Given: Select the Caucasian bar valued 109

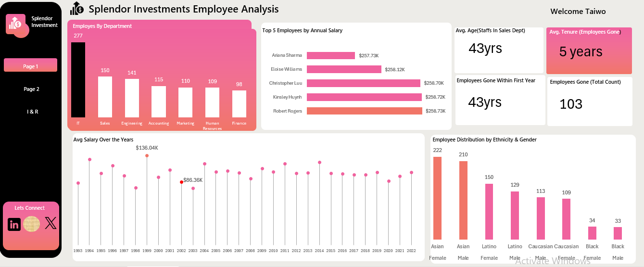Looking at the screenshot, I should pos(566,219).
